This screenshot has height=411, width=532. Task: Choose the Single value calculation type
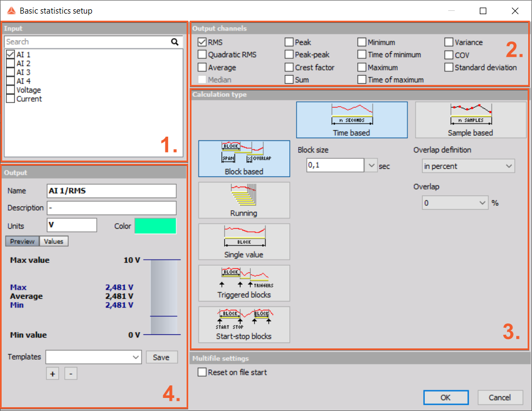point(244,242)
